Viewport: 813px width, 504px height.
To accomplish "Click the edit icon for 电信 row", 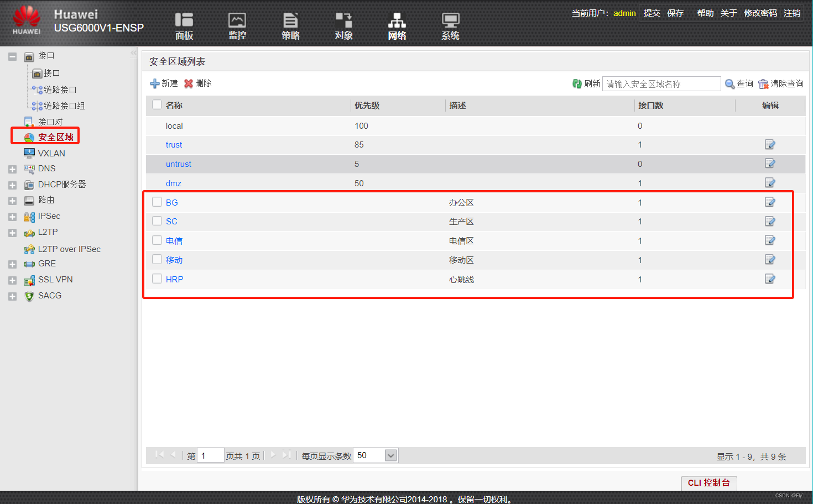I will (x=770, y=240).
